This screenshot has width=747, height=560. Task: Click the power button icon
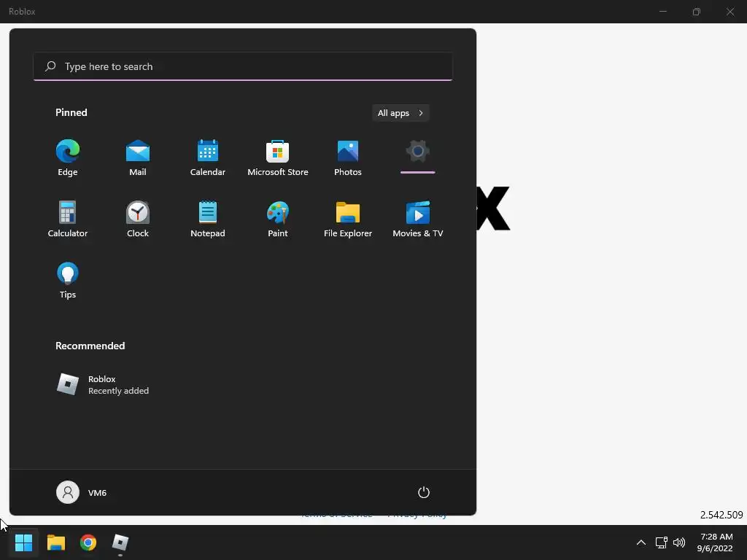coord(424,492)
